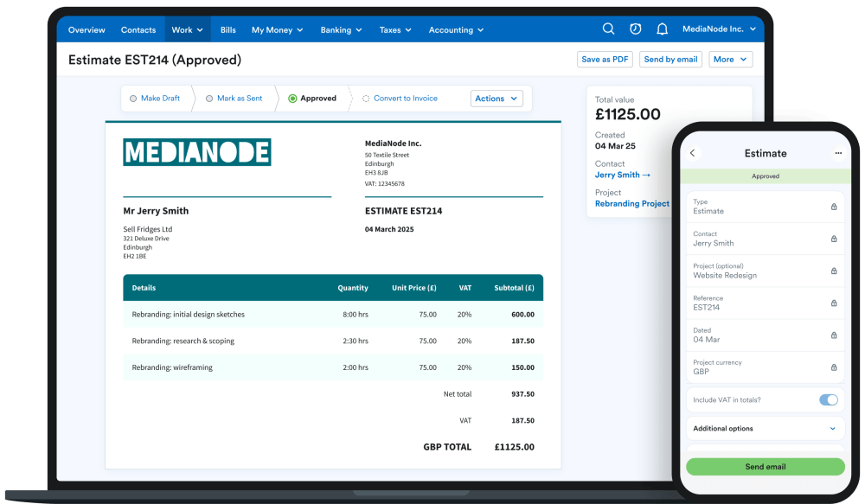This screenshot has height=504, width=865.
Task: Open the timer clock icon in top bar
Action: (636, 29)
